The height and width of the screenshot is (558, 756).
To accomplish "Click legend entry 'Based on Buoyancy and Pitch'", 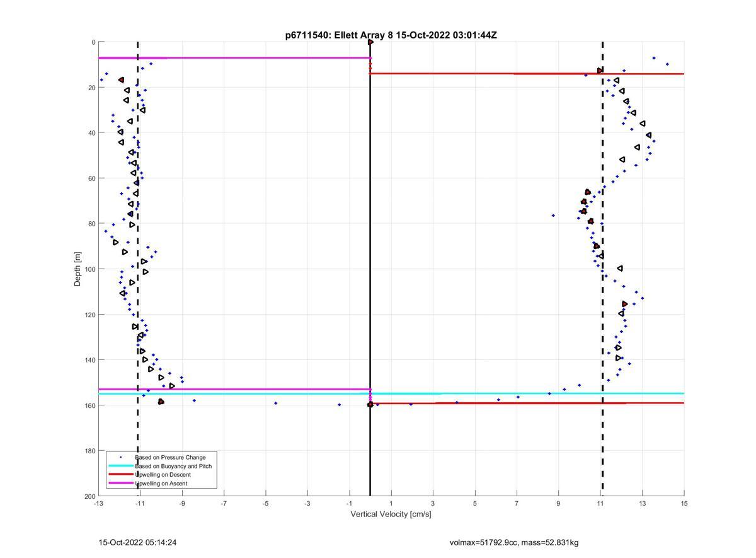I will [173, 466].
